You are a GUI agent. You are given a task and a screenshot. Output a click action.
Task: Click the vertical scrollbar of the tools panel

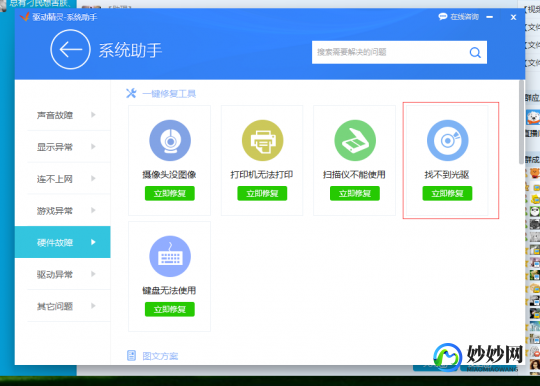click(521, 122)
